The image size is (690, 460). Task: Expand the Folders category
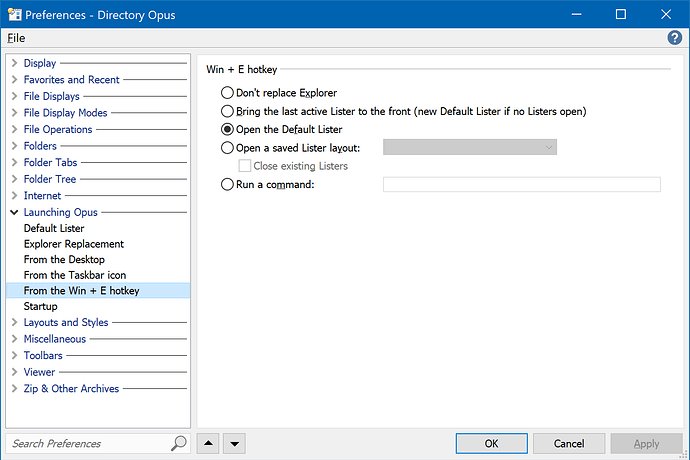pos(15,146)
